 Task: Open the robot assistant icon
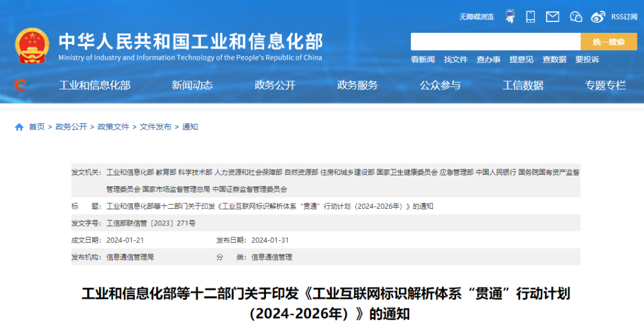tap(510, 17)
